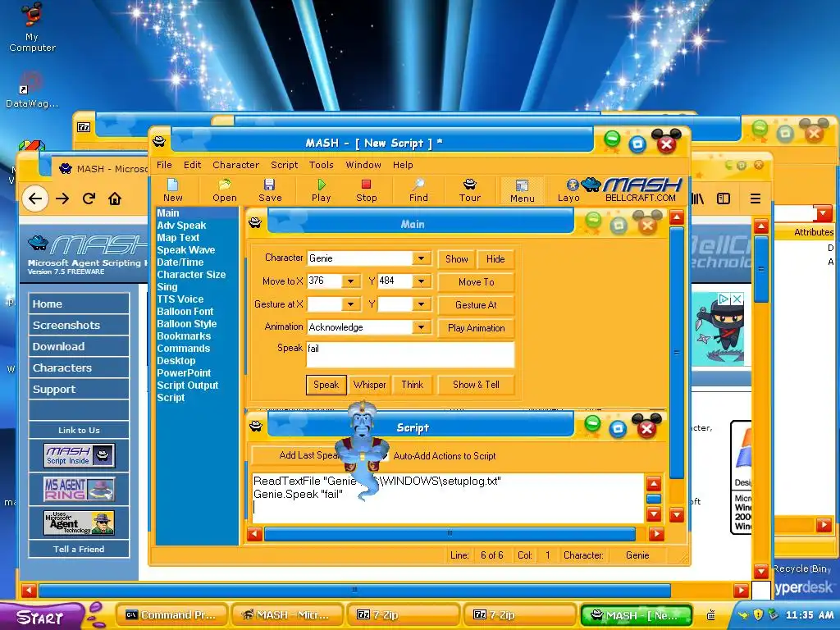
Task: Reload the page in the browser window
Action: 89,199
